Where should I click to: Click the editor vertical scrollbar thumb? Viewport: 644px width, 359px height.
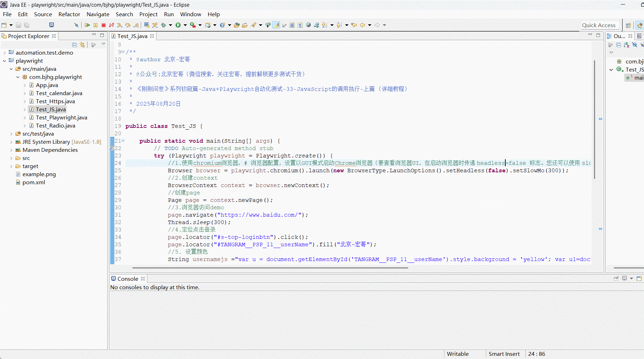(594, 120)
